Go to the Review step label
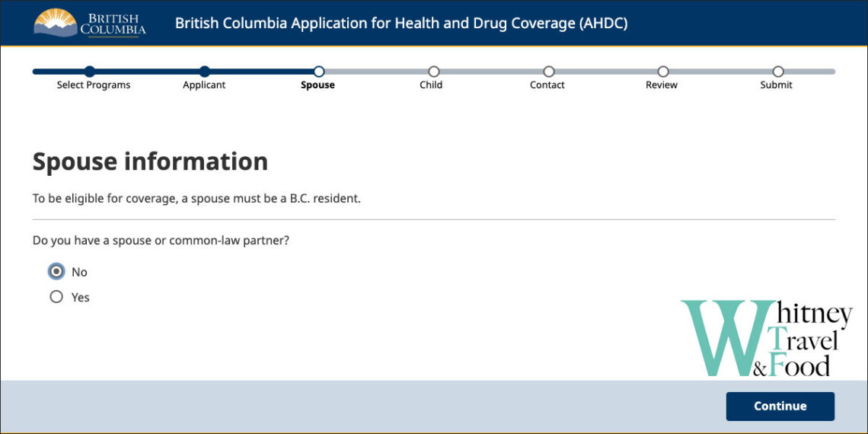This screenshot has height=434, width=868. pos(662,85)
